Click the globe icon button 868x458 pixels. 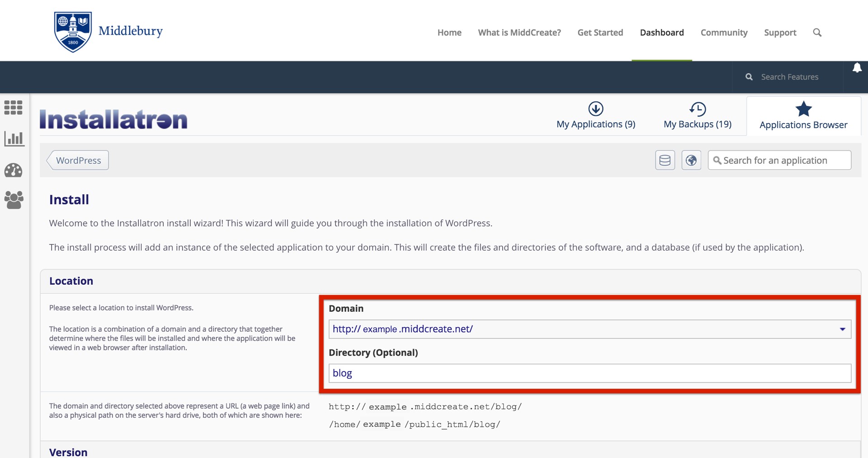691,160
